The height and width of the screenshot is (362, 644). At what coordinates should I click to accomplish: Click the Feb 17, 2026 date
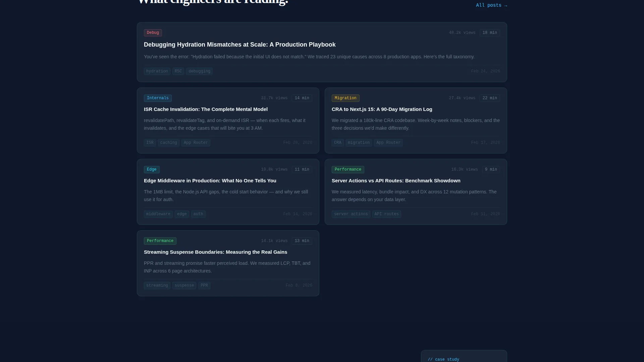coord(485,143)
